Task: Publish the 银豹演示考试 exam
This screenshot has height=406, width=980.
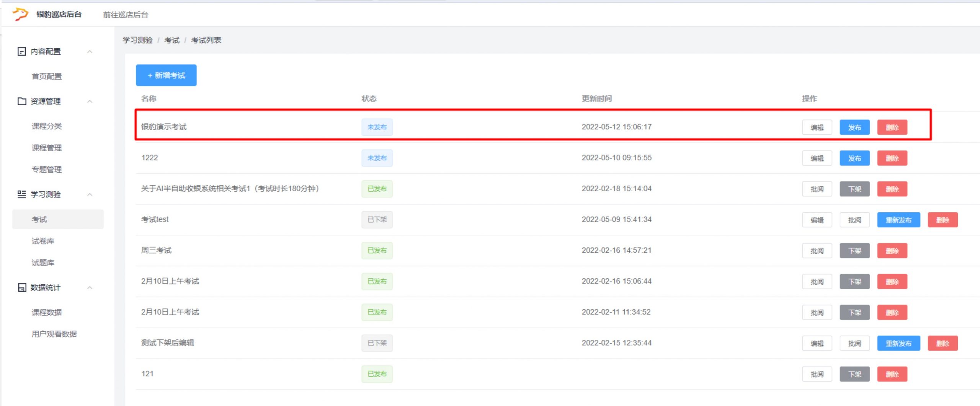Action: 854,127
